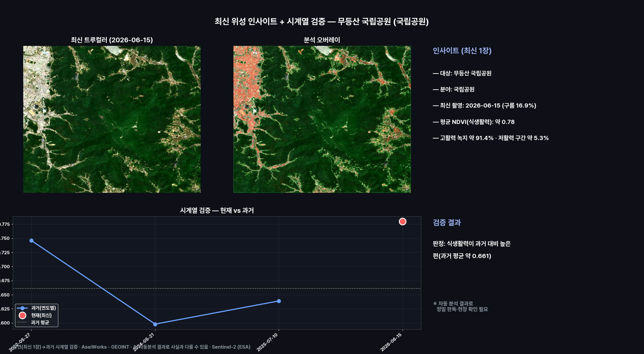Click the 최신 촬영 2026-06-15 cloud 16.9% line
Screen dimensions: 644x354
tap(484, 105)
